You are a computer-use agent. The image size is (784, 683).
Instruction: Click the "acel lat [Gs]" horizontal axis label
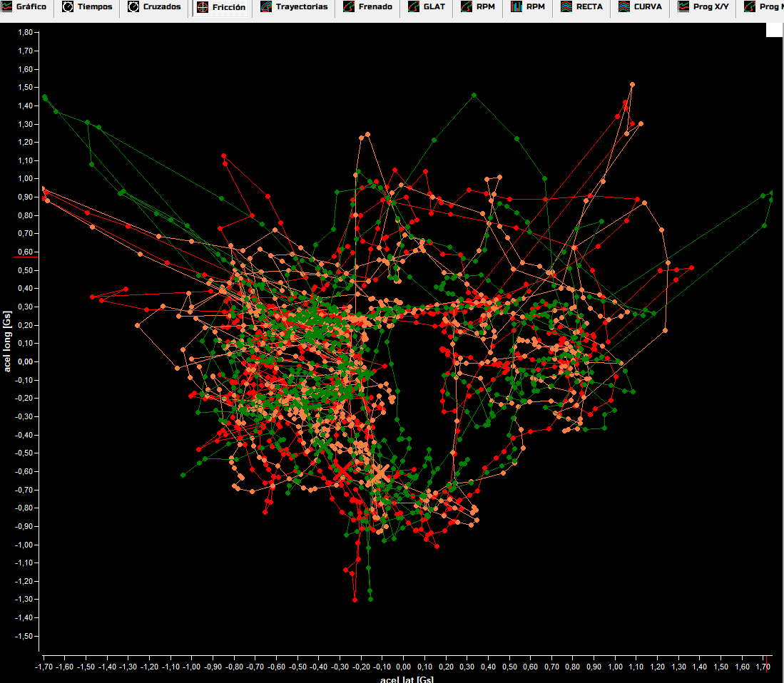point(407,679)
